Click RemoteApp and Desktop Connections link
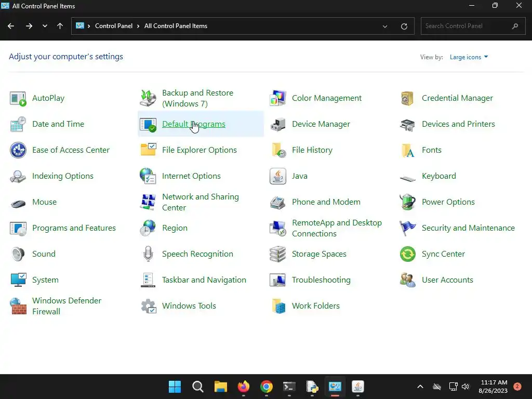 pyautogui.click(x=337, y=228)
